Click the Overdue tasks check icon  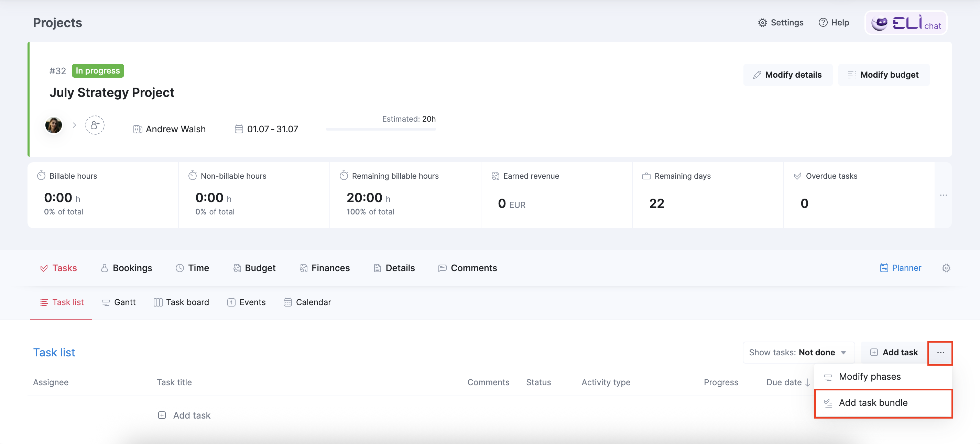coord(798,176)
